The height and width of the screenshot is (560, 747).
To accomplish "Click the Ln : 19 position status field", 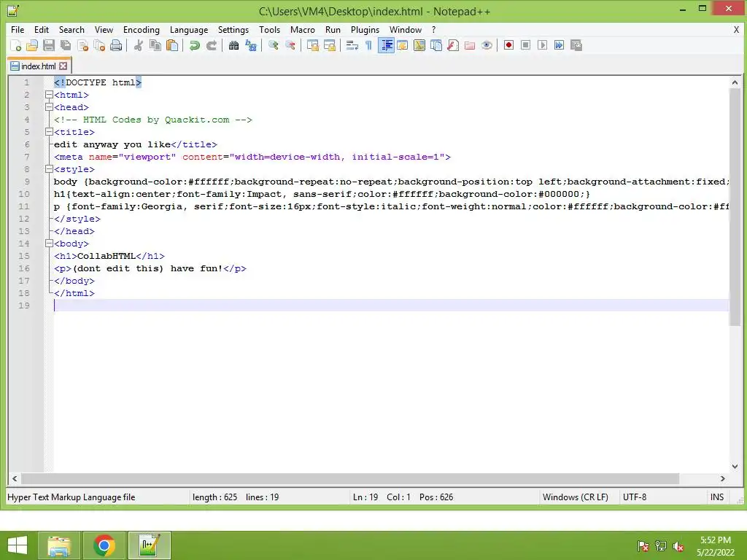I will 365,497.
